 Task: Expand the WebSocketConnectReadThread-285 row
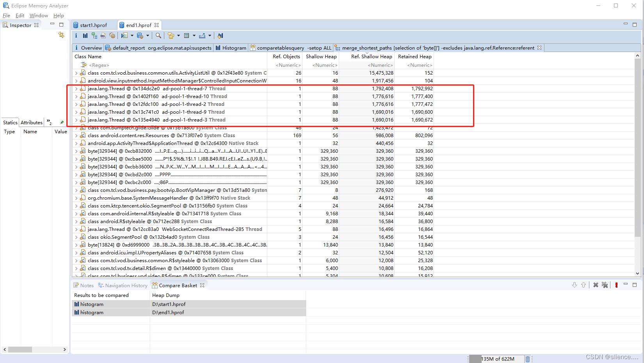click(76, 229)
